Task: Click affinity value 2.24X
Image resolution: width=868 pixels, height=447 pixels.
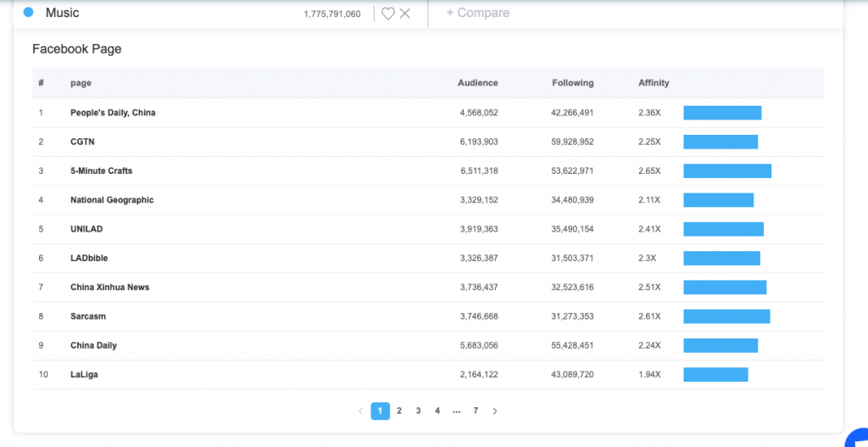Action: 649,345
